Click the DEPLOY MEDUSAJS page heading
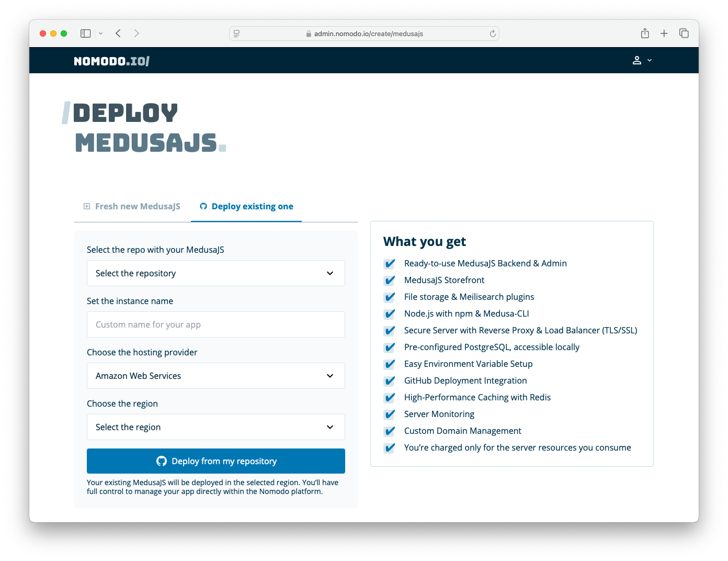 (x=144, y=128)
